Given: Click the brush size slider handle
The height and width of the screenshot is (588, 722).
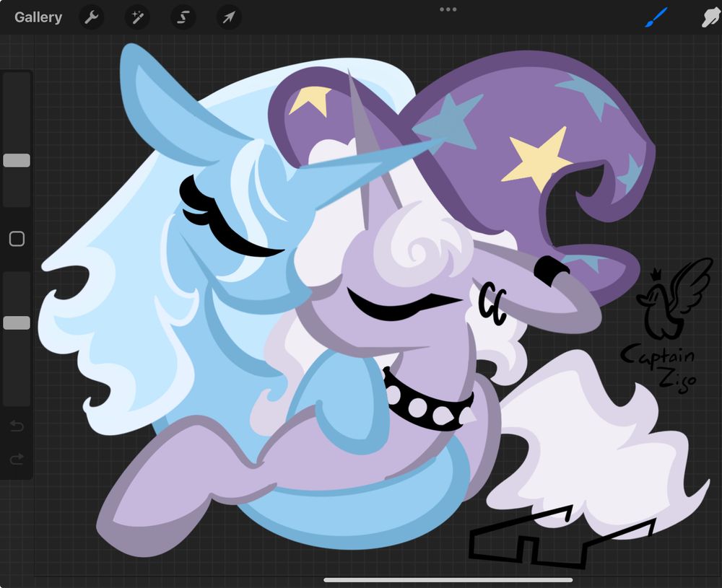Looking at the screenshot, I should click(17, 161).
